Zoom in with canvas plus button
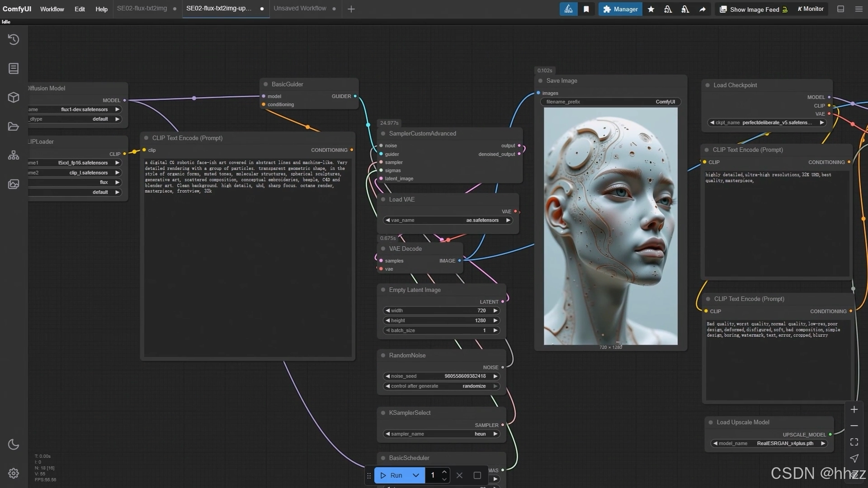Image resolution: width=868 pixels, height=488 pixels. coord(854,410)
